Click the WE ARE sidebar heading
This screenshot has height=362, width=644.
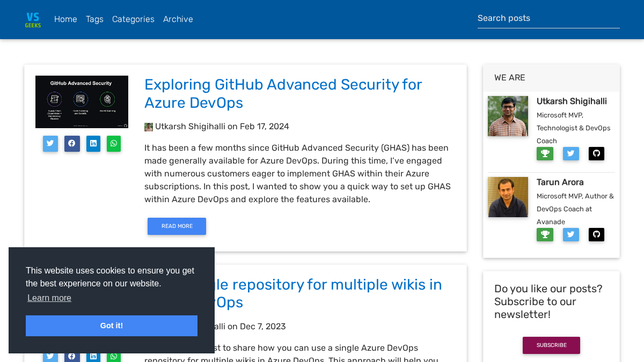pyautogui.click(x=510, y=78)
